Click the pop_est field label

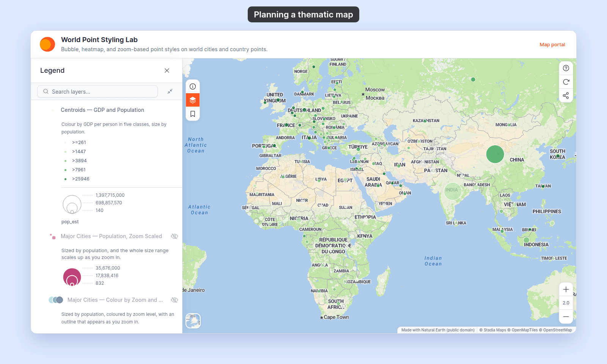point(70,222)
